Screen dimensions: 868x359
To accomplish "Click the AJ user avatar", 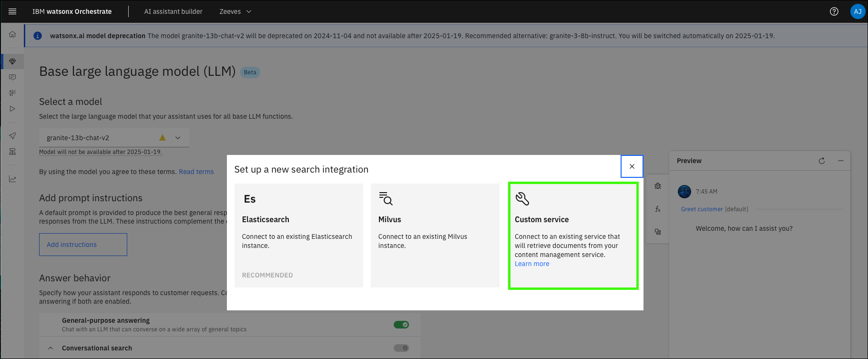I will pos(858,11).
